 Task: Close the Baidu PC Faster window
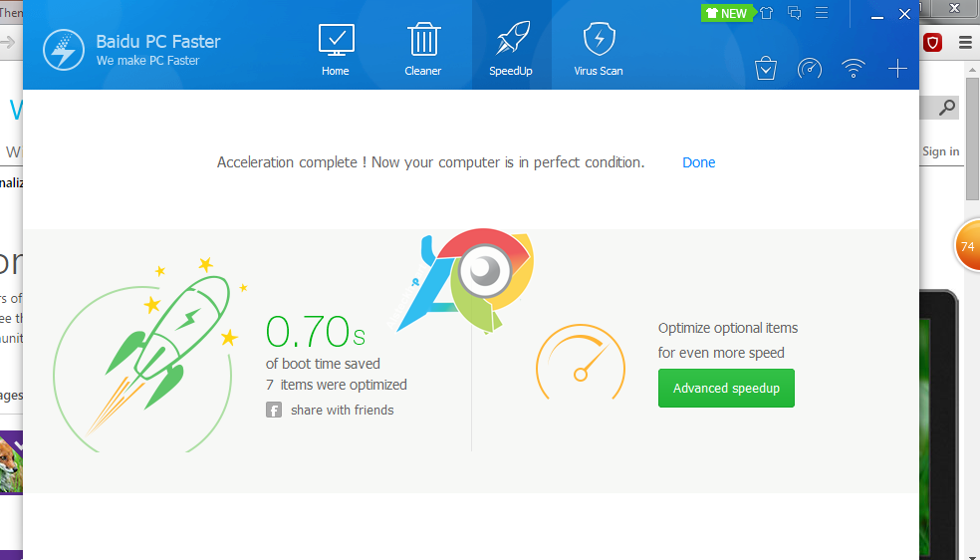(904, 14)
